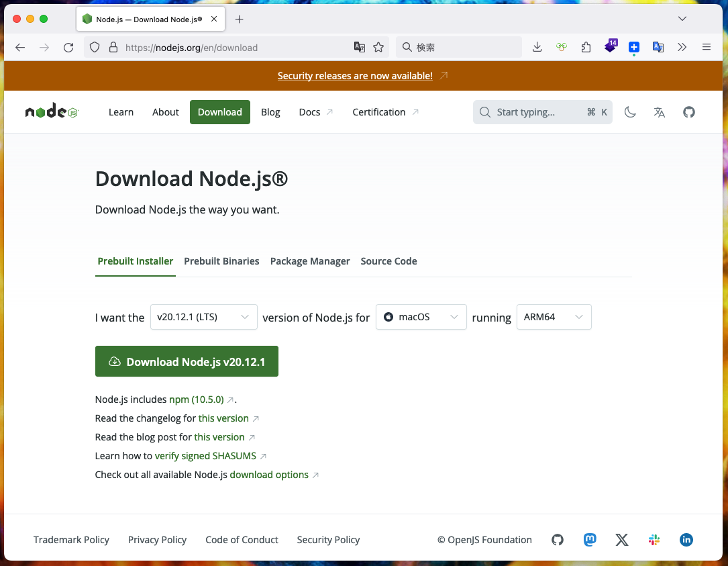The height and width of the screenshot is (566, 728).
Task: Click the Node.js logo in site header
Action: click(52, 111)
